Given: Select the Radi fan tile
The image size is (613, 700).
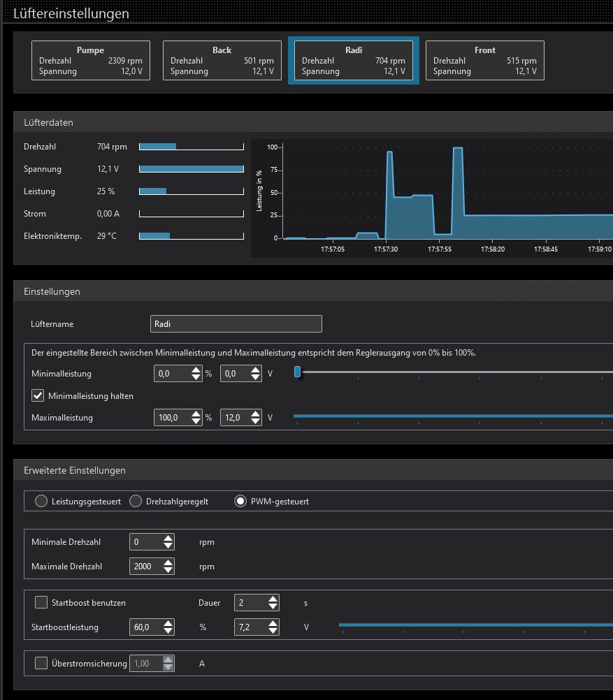Looking at the screenshot, I should pyautogui.click(x=353, y=61).
